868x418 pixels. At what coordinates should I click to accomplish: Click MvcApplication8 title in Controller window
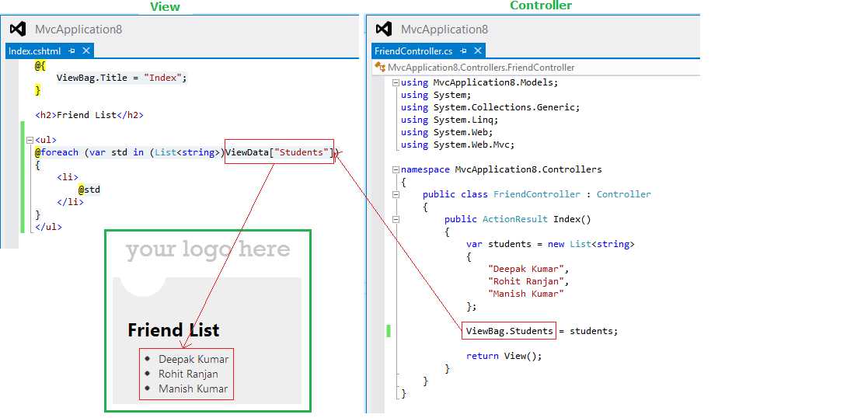pos(444,30)
